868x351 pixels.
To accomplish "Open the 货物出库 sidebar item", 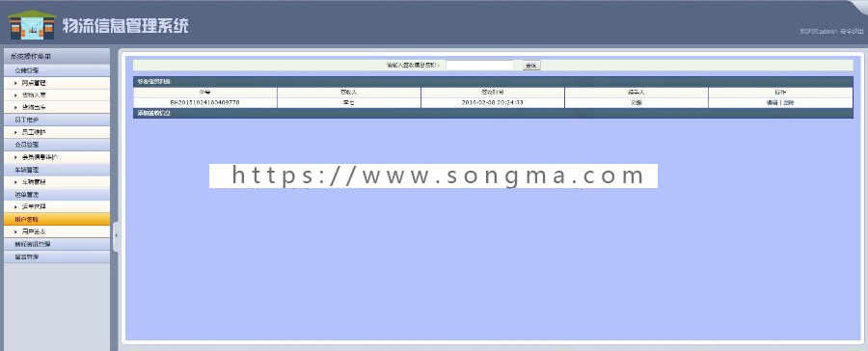I will click(x=57, y=107).
